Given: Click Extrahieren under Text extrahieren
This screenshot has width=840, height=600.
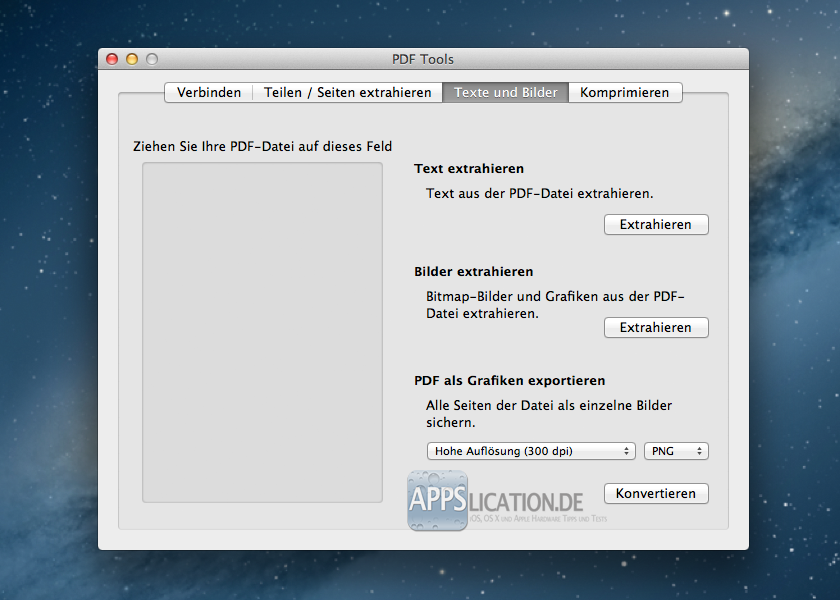Looking at the screenshot, I should (656, 224).
